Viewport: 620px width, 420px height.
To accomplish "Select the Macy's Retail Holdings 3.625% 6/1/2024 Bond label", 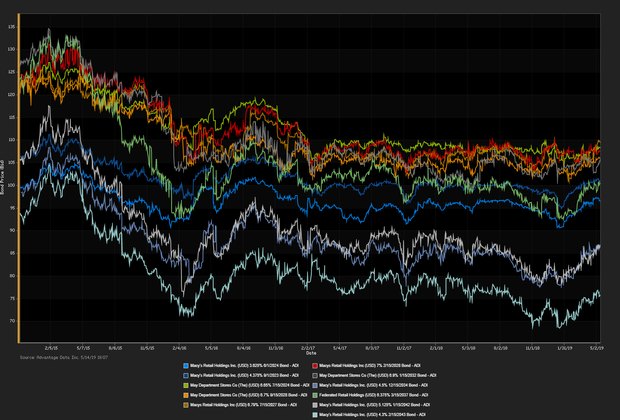I will tap(244, 366).
